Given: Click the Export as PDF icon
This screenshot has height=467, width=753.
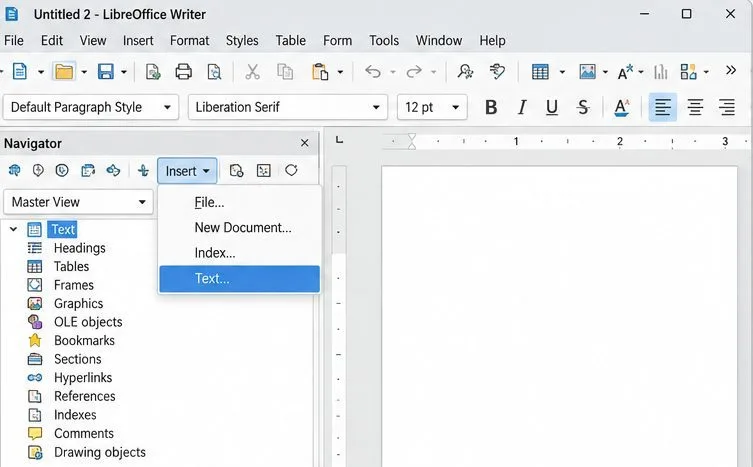Looking at the screenshot, I should (153, 72).
